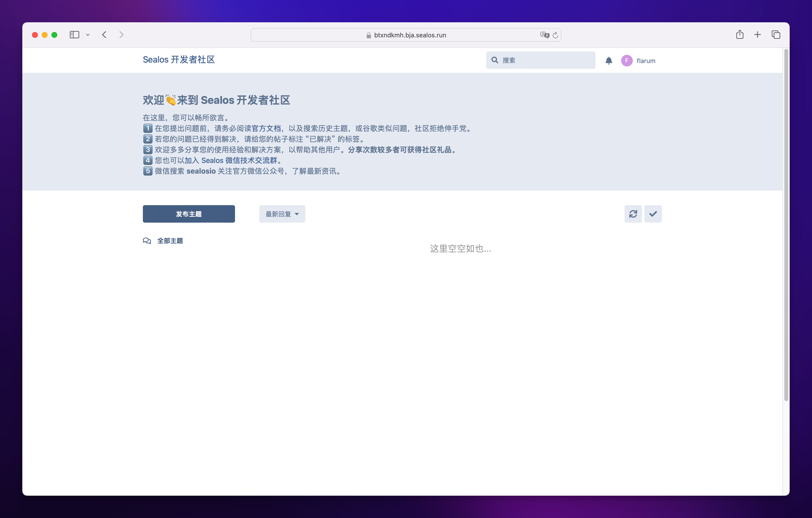Reload the page in the address bar
Screen dimensions: 812x518
pos(555,35)
